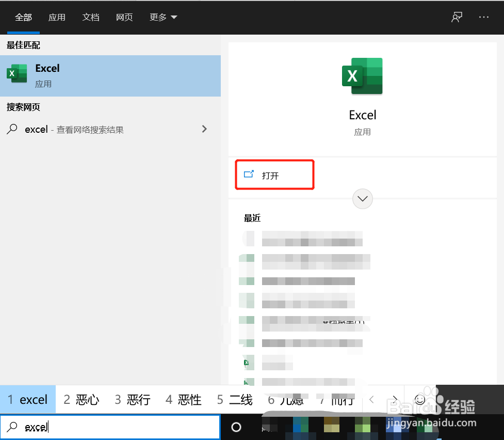
Task: Click the large Excel logo in preview pane
Action: [362, 76]
